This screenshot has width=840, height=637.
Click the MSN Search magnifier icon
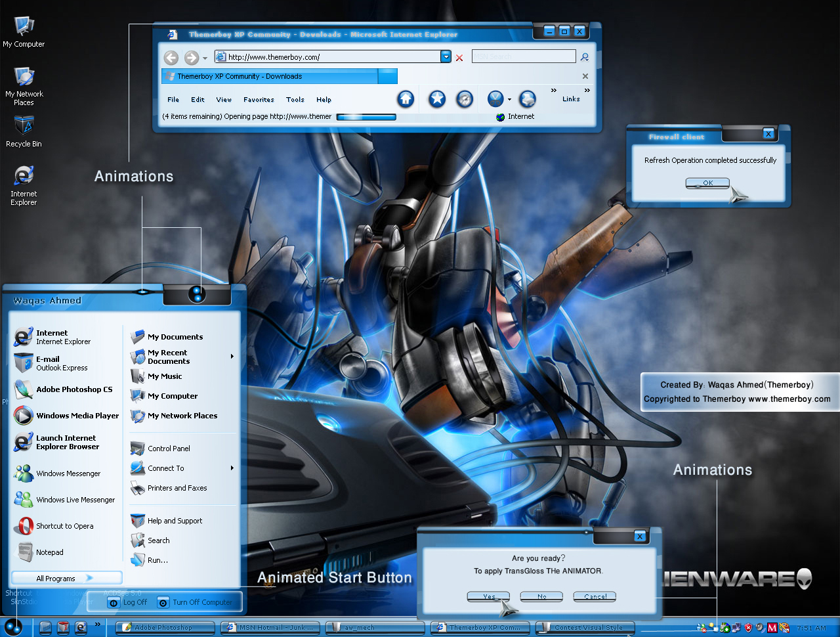pyautogui.click(x=585, y=57)
